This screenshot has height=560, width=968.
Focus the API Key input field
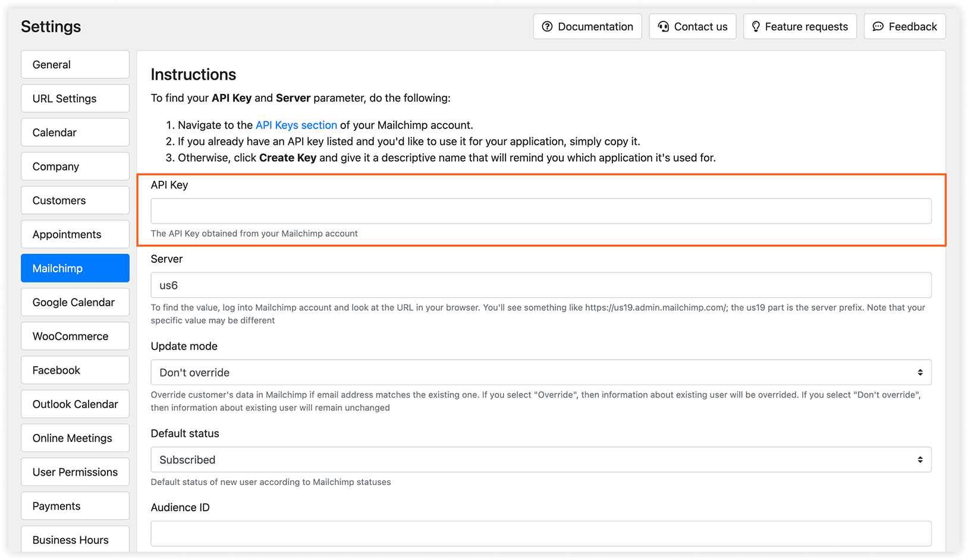pos(541,211)
